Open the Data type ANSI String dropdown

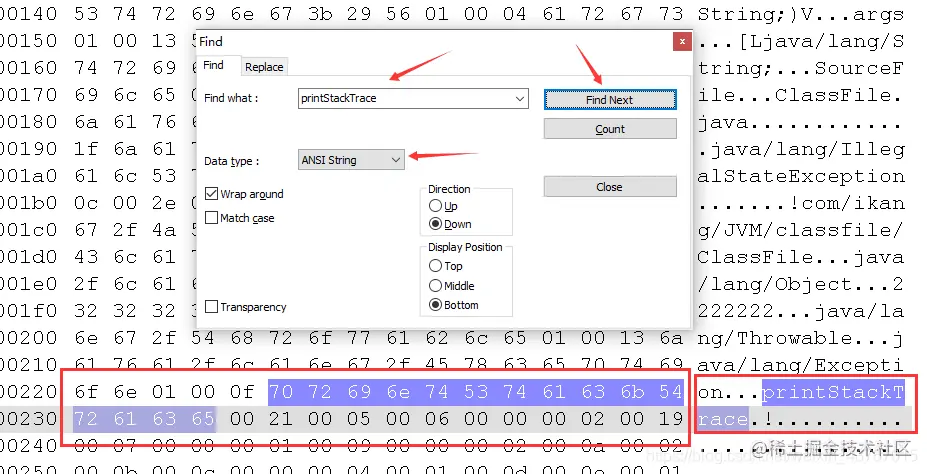(x=351, y=160)
